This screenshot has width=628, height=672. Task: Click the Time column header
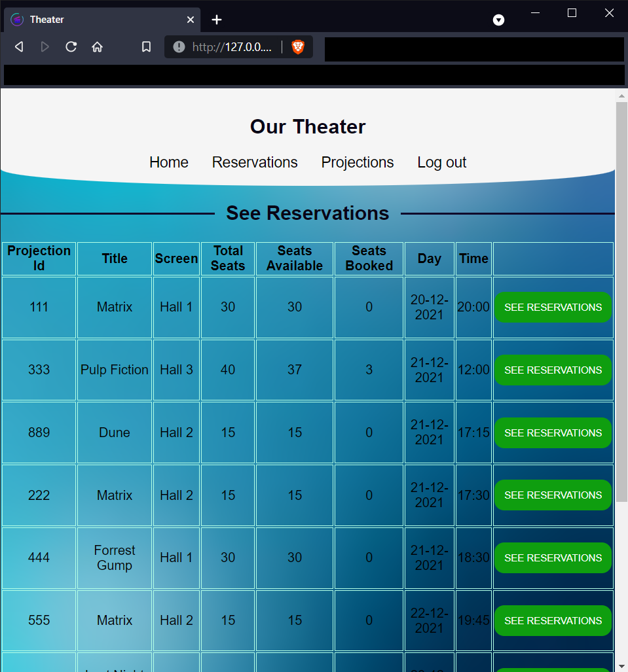coord(473,258)
